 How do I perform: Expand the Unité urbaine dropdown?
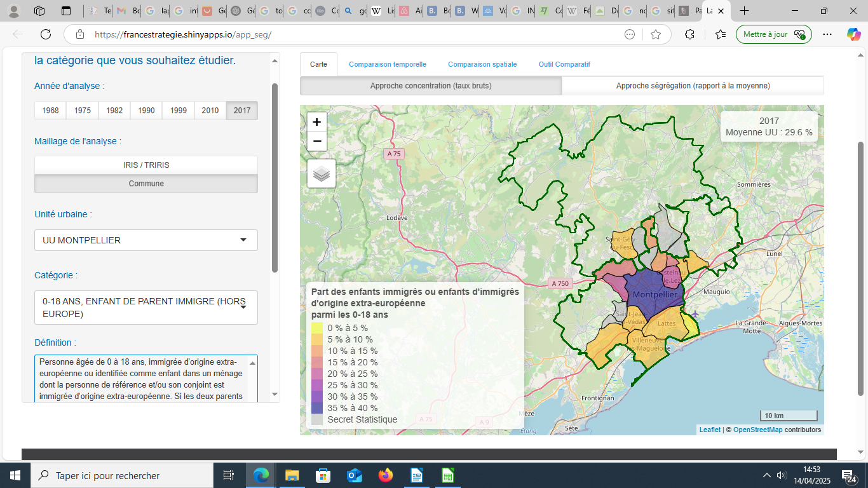(x=146, y=240)
